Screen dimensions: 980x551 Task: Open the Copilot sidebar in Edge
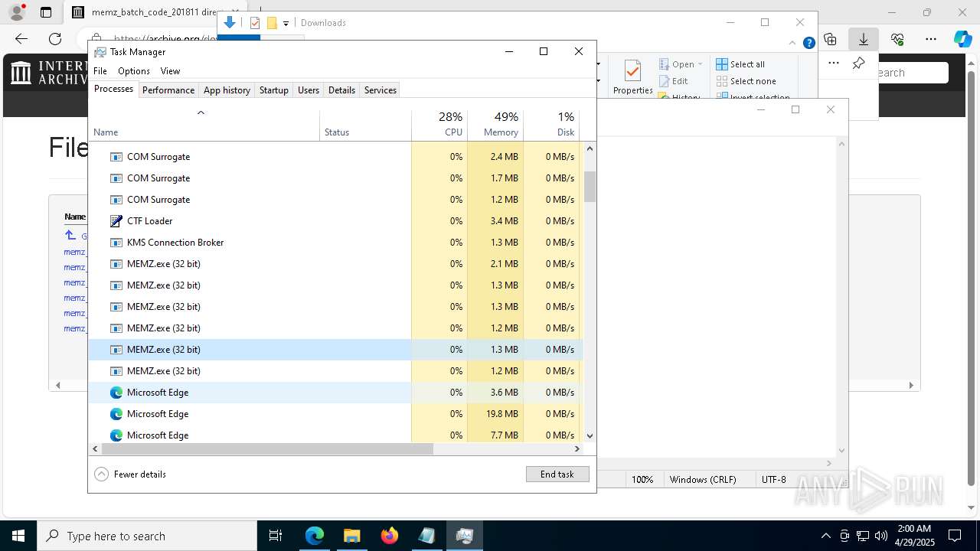(963, 39)
